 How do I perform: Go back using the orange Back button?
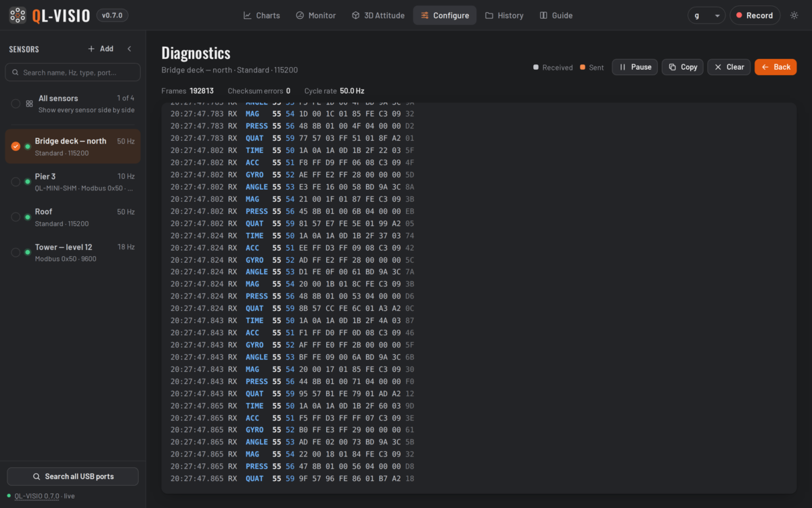tap(775, 67)
